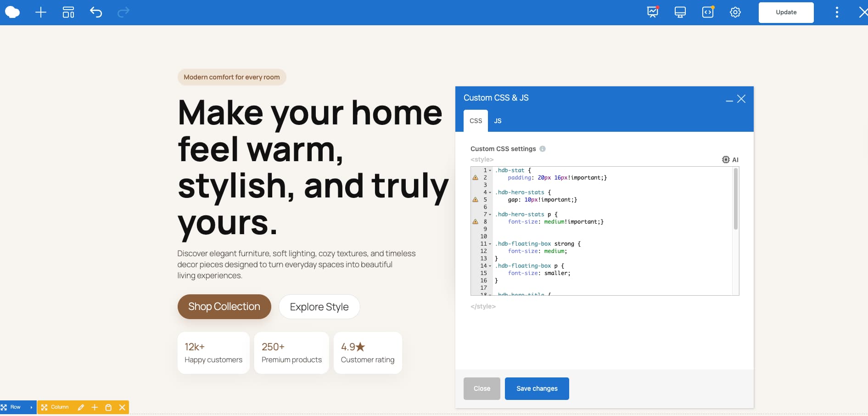Expand the Row breadcrumb chevron

coord(31,407)
